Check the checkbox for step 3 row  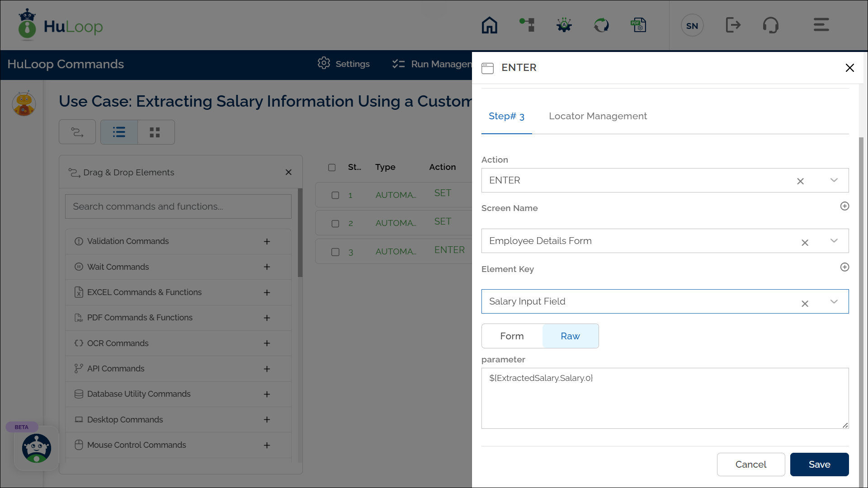(335, 252)
